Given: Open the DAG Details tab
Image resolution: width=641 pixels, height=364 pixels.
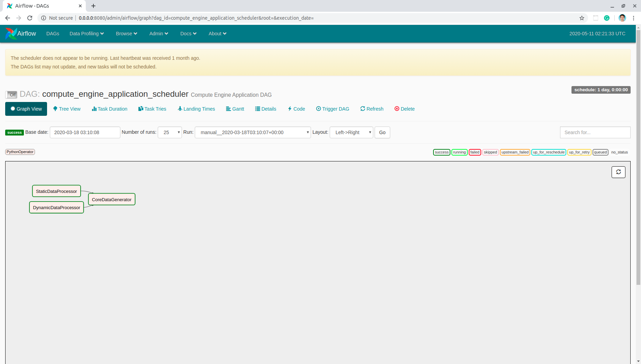Looking at the screenshot, I should pyautogui.click(x=266, y=109).
